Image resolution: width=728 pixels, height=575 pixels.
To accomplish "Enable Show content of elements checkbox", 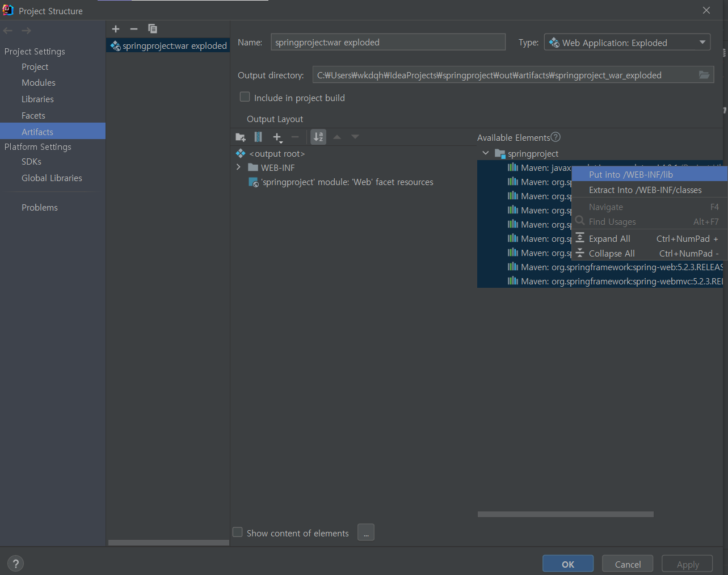I will click(x=238, y=532).
